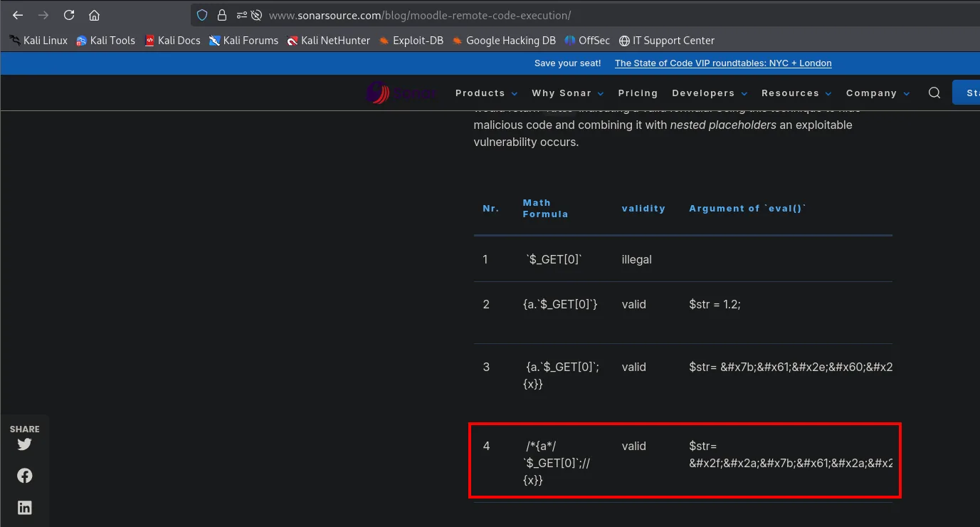Open the Google Hacking DB bookmark

pyautogui.click(x=504, y=41)
